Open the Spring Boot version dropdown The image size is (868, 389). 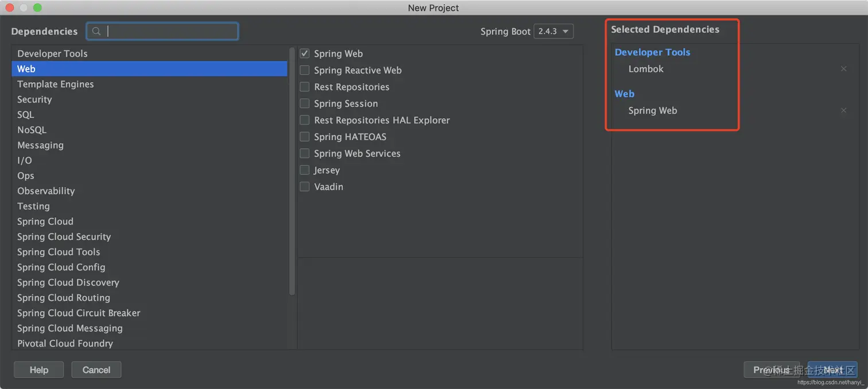[x=553, y=32]
